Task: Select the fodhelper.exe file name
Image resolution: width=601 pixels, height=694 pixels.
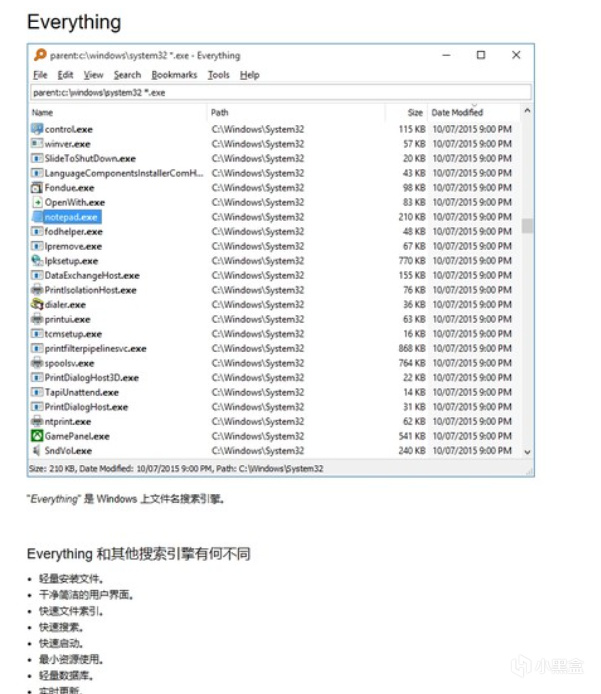Action: (x=73, y=232)
